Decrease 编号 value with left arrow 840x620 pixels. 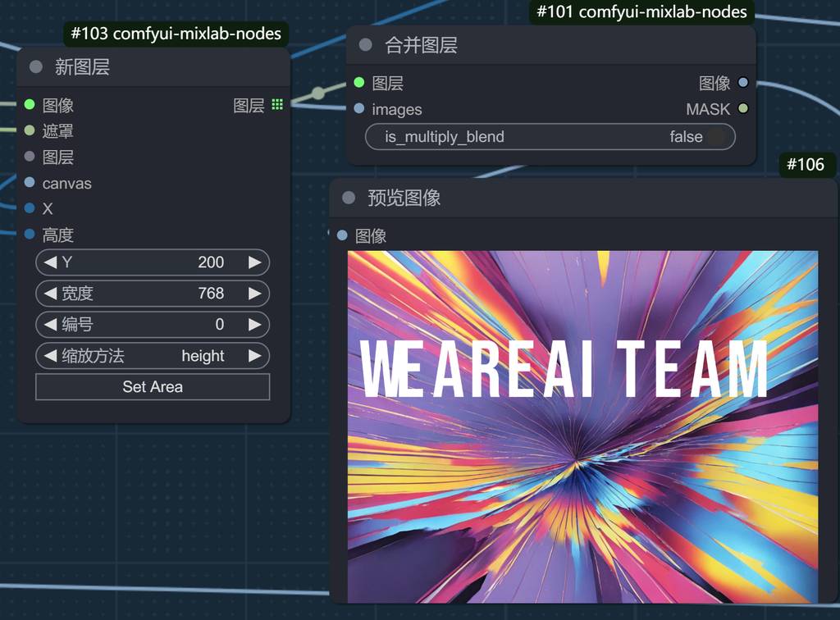(x=51, y=325)
